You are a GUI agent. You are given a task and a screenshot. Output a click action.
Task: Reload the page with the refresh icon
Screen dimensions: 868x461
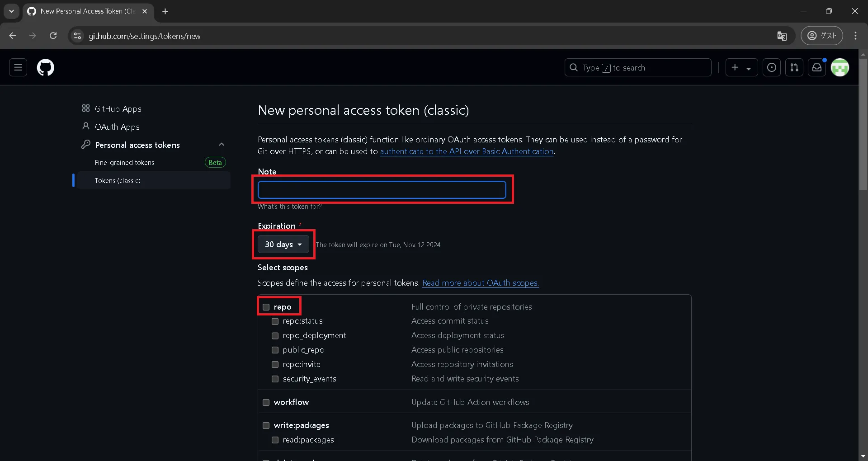coord(53,36)
